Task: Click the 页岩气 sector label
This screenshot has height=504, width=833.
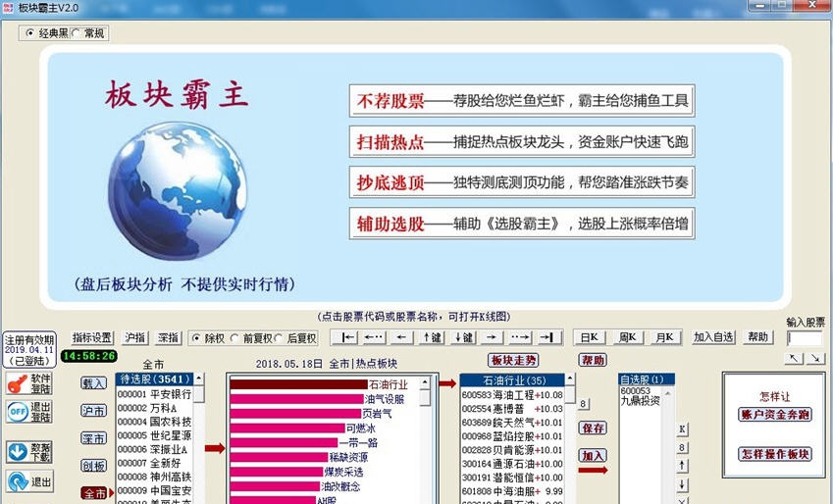Action: [377, 413]
